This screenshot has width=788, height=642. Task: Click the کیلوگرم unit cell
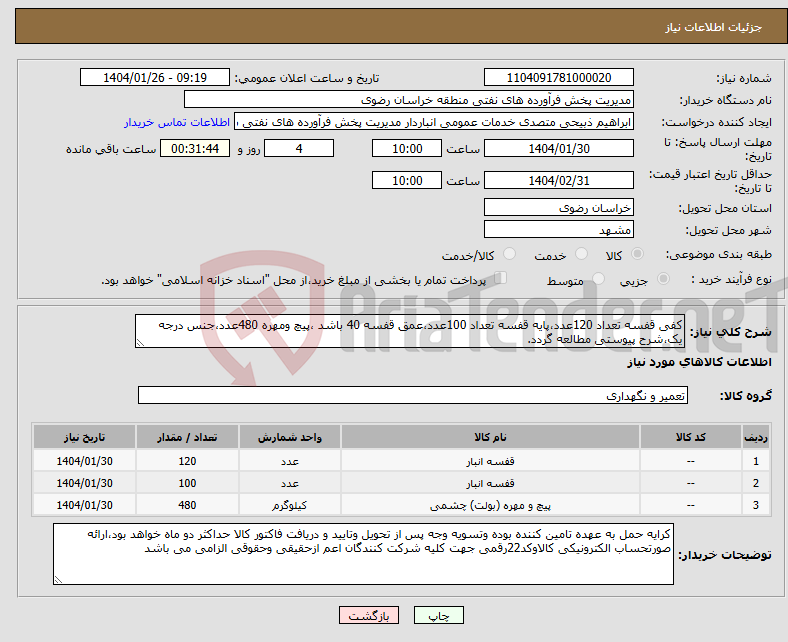click(x=290, y=505)
